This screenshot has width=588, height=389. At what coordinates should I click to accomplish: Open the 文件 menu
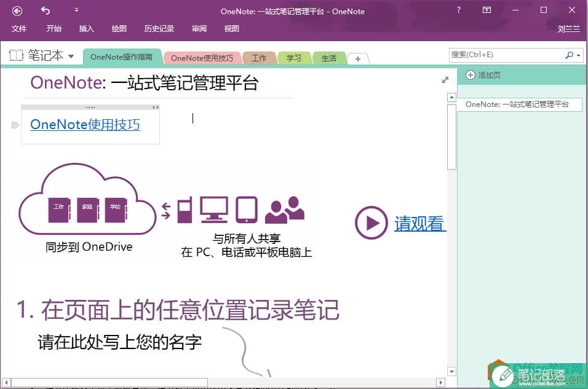[x=18, y=28]
